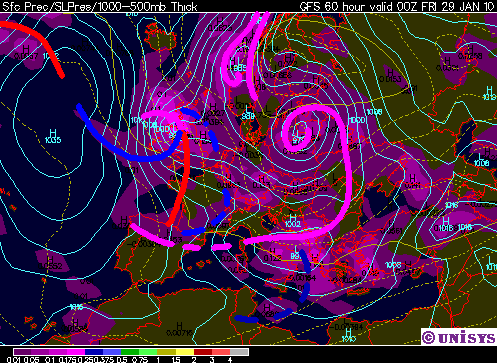Screen dimensions: 497x363
Task: Select the darkest purple 0.01 legend swatch
Action: [x=22, y=352]
